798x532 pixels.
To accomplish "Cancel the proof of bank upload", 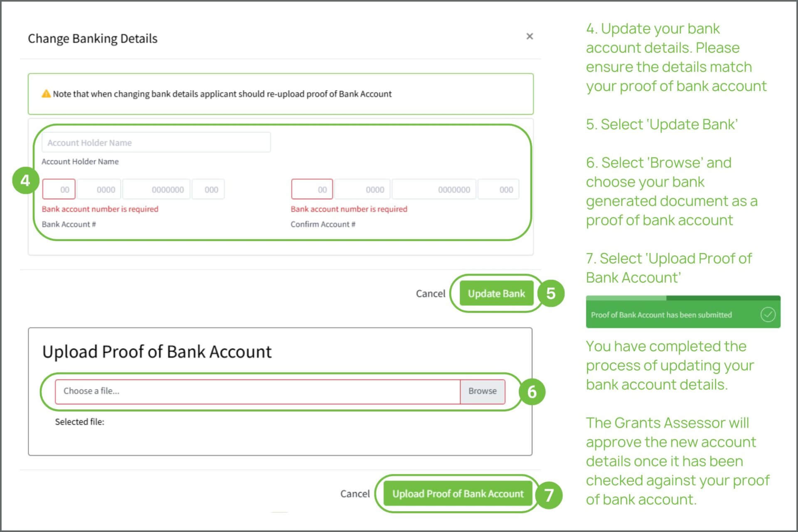I will pos(355,494).
